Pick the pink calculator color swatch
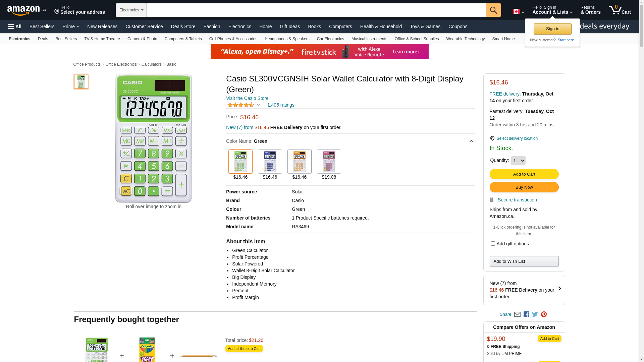The height and width of the screenshot is (362, 644). pos(329,162)
